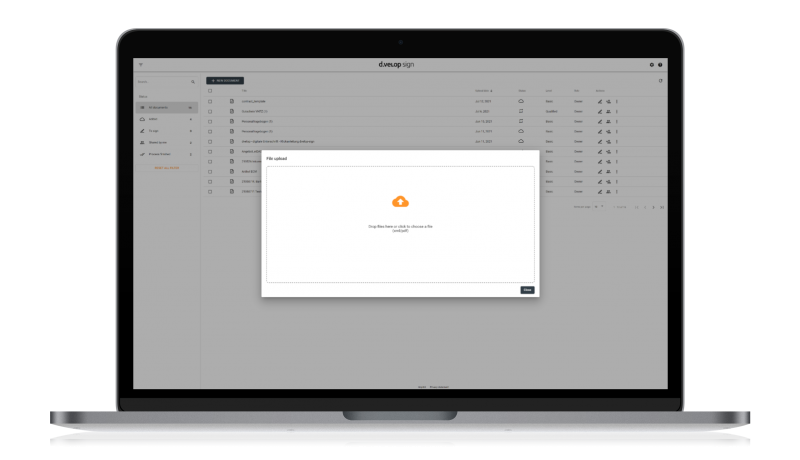800x460 pixels.
Task: Open the help question mark icon
Action: click(660, 65)
